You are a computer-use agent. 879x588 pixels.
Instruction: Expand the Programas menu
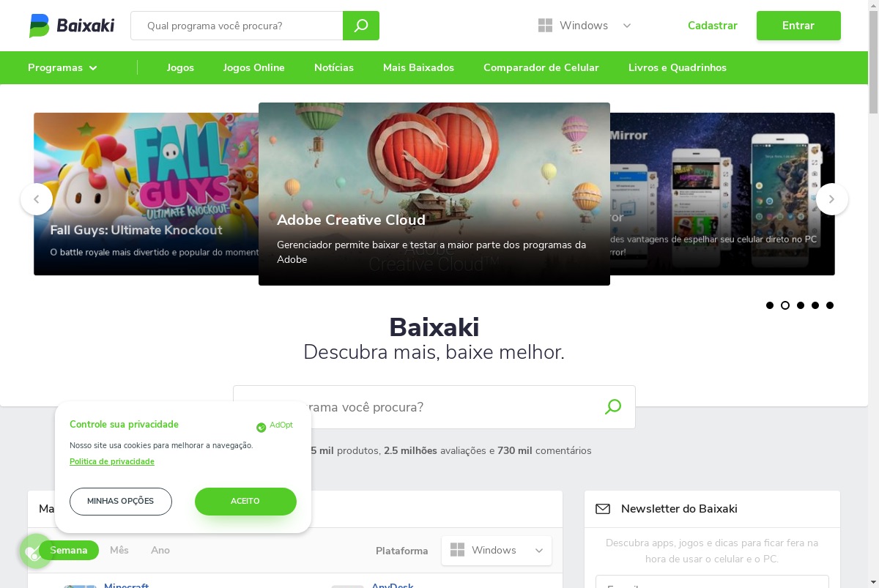pos(62,67)
